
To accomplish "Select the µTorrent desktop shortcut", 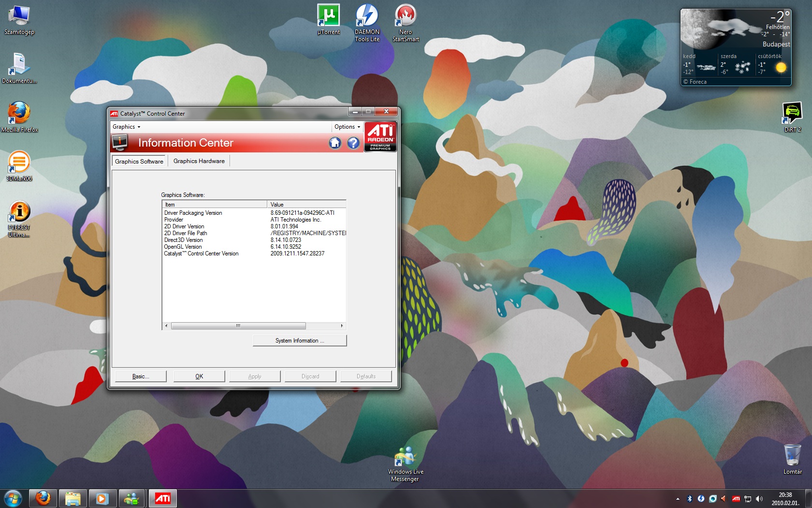I will coord(329,20).
